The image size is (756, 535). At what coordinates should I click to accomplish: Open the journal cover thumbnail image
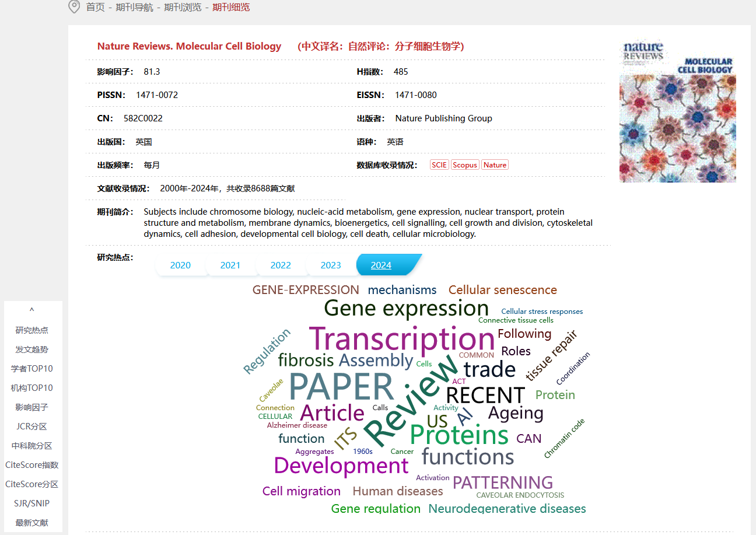pyautogui.click(x=677, y=111)
